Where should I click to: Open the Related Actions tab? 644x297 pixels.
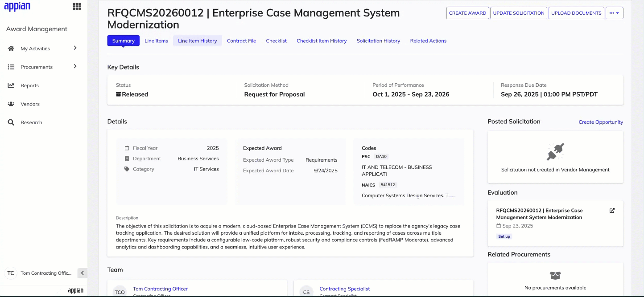tap(428, 41)
